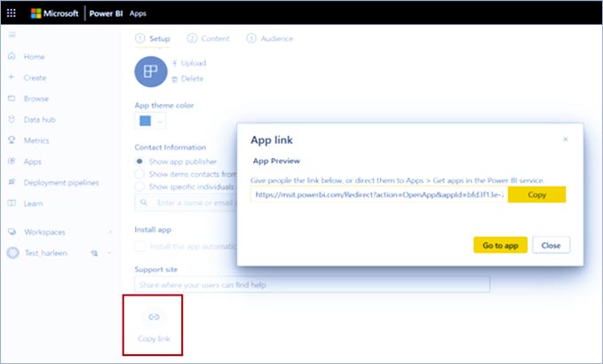Viewport: 603px width, 364px height.
Task: Click the Copy link label
Action: click(x=154, y=338)
